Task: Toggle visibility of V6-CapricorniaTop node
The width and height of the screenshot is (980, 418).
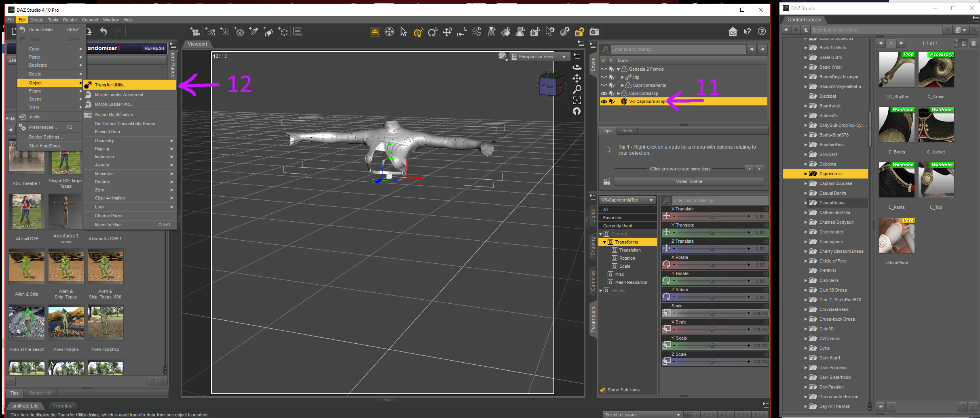Action: pyautogui.click(x=604, y=102)
